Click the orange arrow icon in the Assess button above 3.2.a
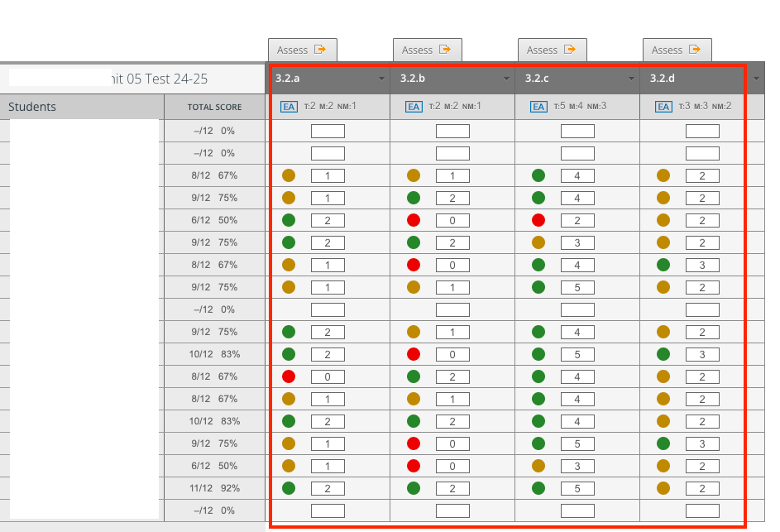Screen dimensions: 780x532 (321, 50)
